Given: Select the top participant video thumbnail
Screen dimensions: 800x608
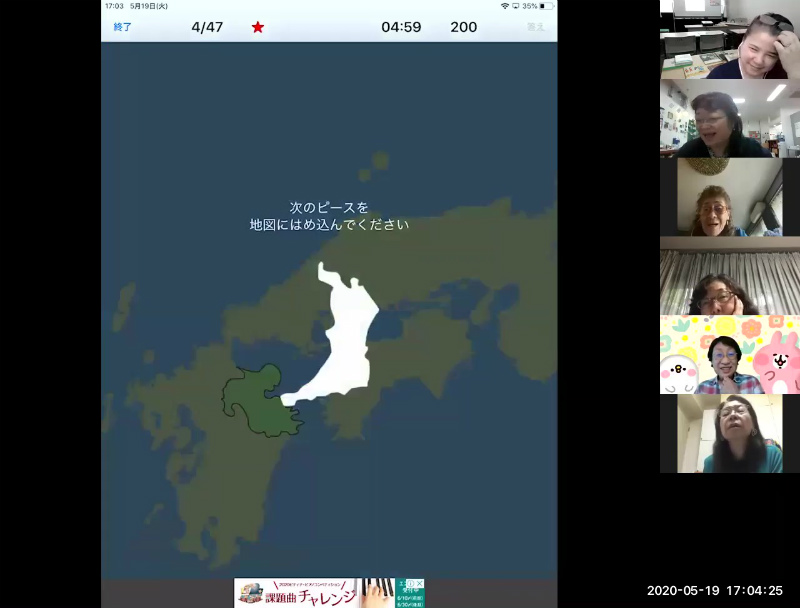Looking at the screenshot, I should click(729, 39).
